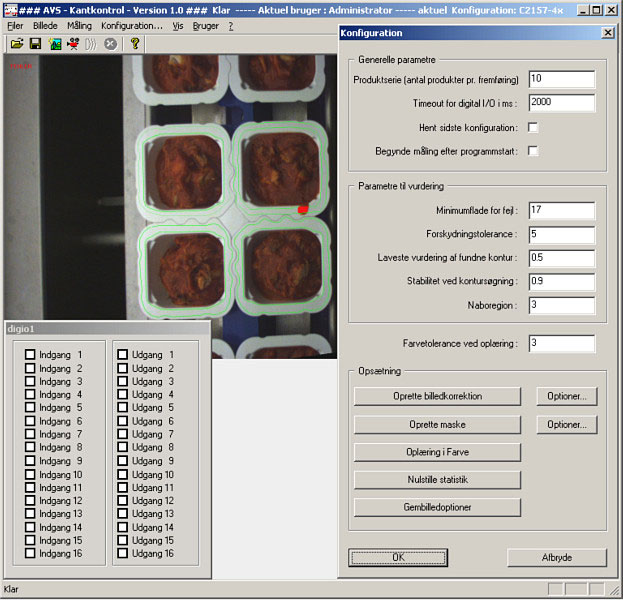Click the Forskydningstolerance input field

click(x=562, y=234)
